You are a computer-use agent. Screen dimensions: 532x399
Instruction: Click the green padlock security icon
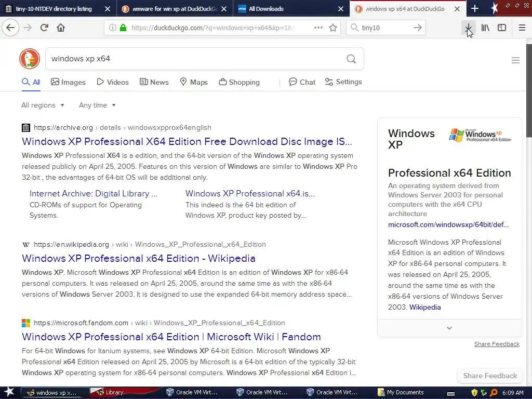click(123, 28)
